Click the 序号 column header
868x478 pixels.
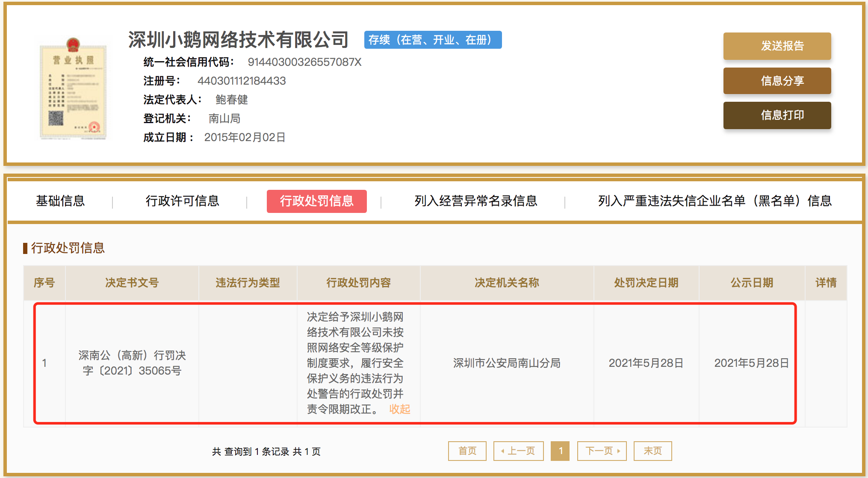click(44, 283)
